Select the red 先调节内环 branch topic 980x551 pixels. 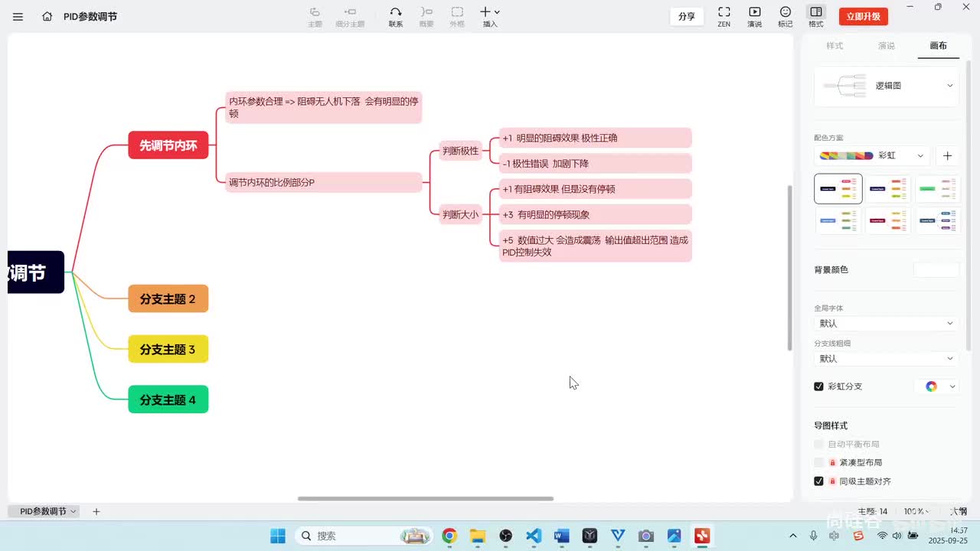click(x=168, y=145)
